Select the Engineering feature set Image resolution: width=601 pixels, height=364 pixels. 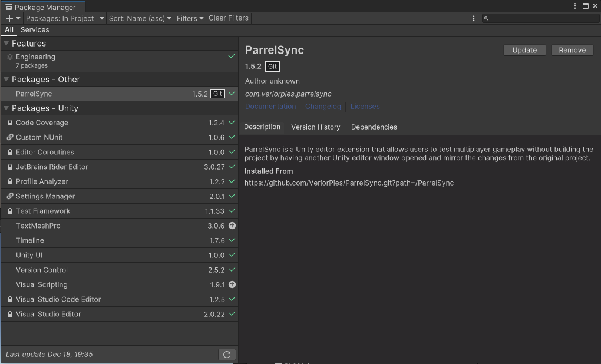[120, 61]
